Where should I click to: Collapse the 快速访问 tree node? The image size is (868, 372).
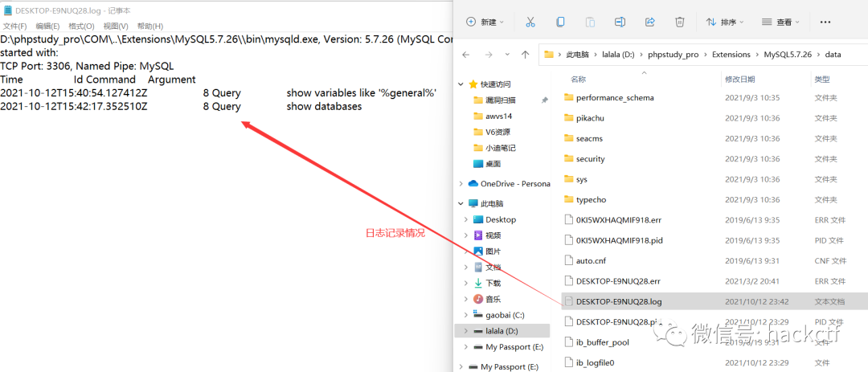[x=461, y=84]
